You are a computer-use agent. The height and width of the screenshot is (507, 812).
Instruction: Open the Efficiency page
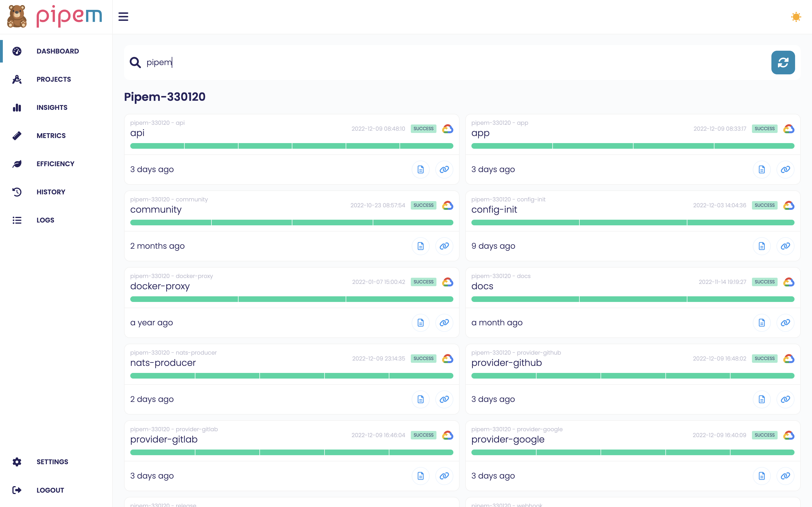[x=55, y=164]
